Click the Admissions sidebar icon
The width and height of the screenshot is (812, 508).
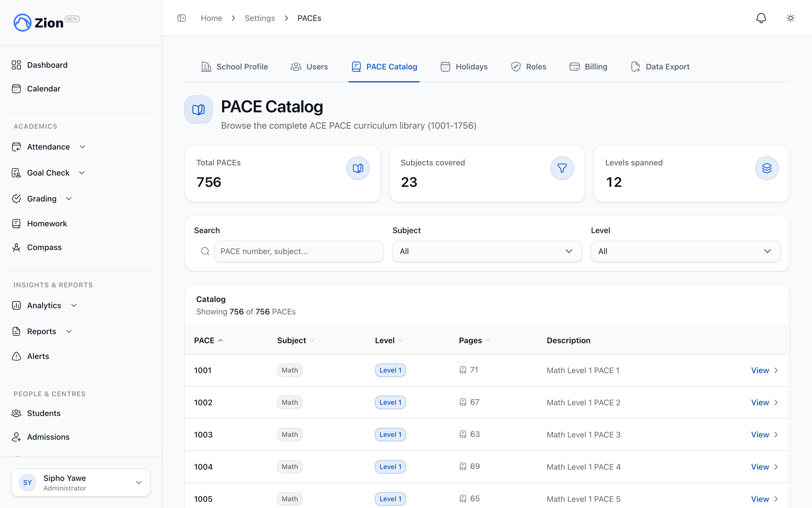tap(16, 437)
